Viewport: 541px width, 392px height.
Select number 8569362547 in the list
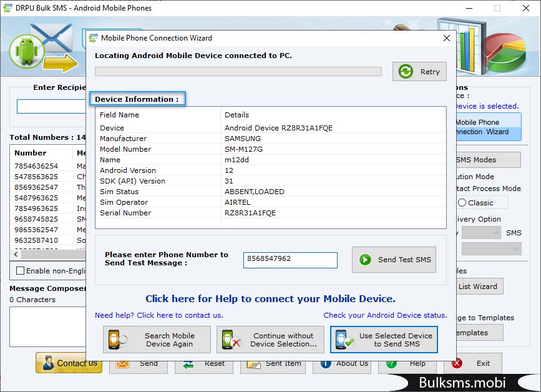(36, 187)
